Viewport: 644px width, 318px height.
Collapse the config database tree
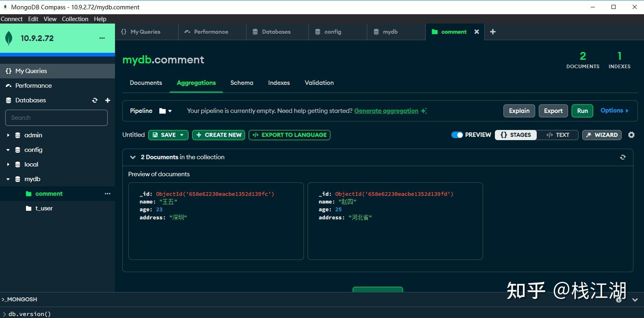click(8, 150)
